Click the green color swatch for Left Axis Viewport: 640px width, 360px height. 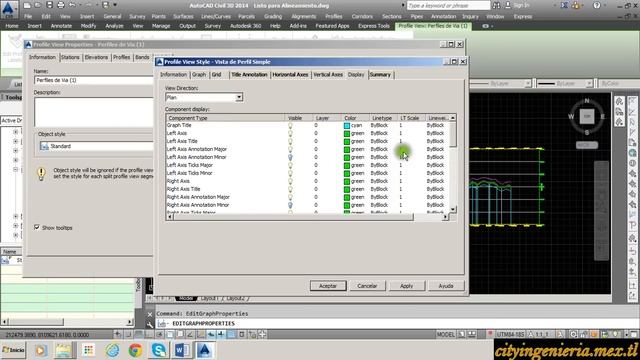tap(347, 133)
